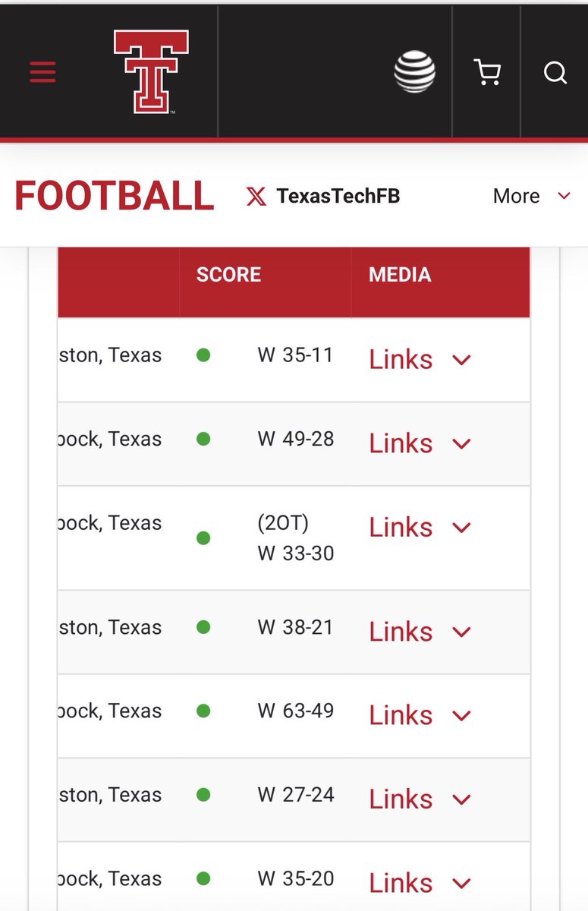Open the red hamburger menu

42,72
